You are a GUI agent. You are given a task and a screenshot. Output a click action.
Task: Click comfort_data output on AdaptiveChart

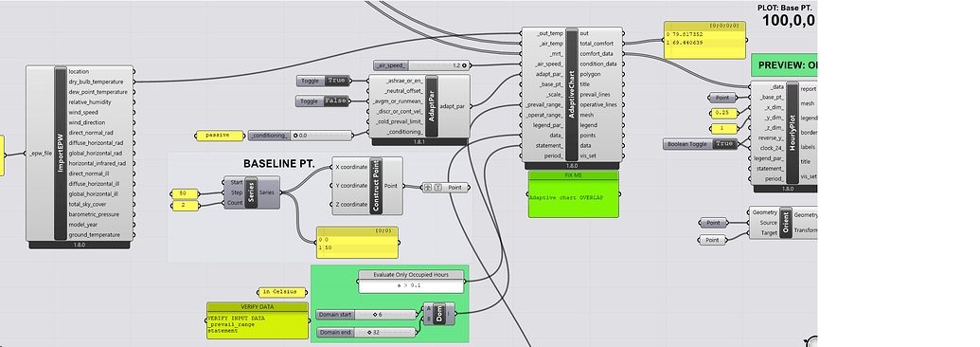597,54
